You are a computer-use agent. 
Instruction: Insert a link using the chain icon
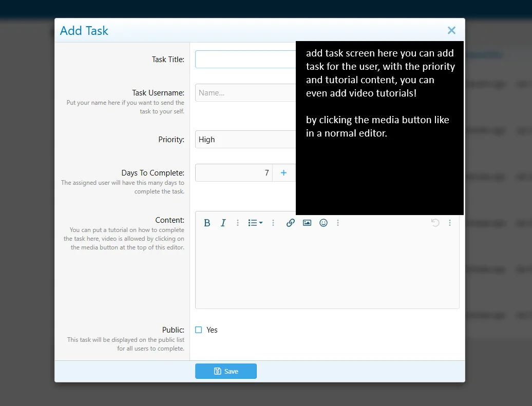tap(291, 223)
